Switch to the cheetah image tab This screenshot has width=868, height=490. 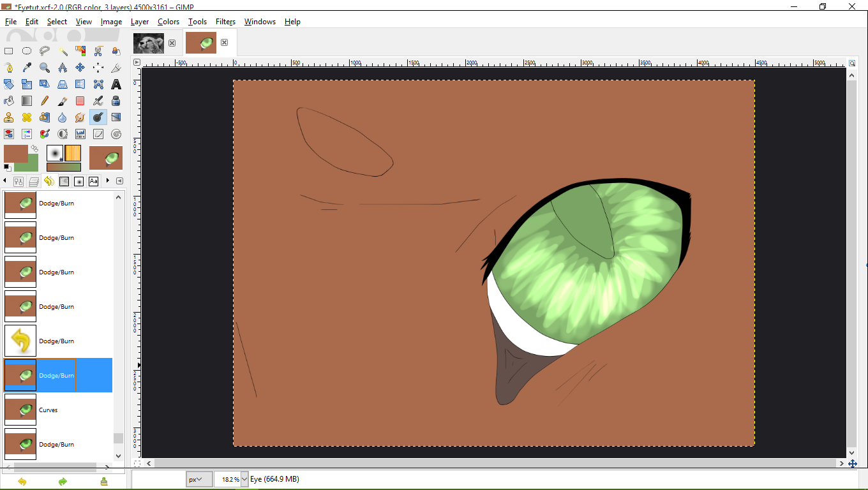coord(148,43)
